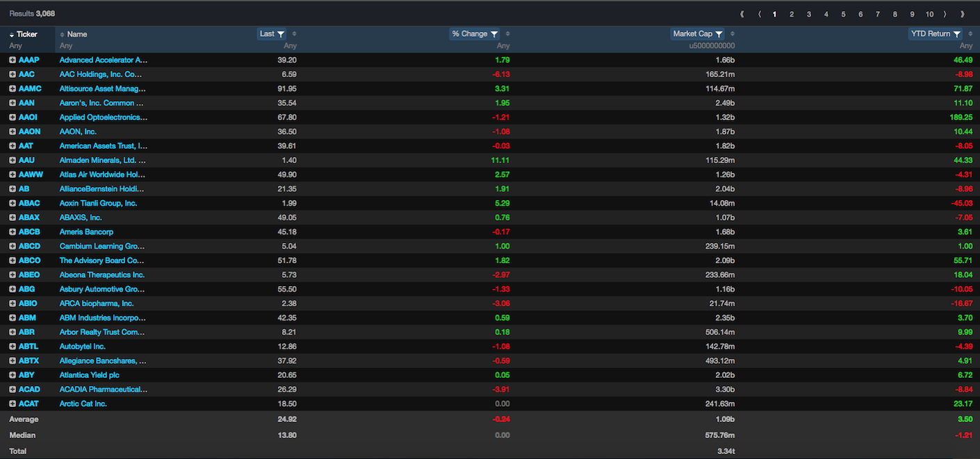Screen dimensions: 980x459
Task: Click the Market Cap filter value u5000000000
Action: (712, 46)
